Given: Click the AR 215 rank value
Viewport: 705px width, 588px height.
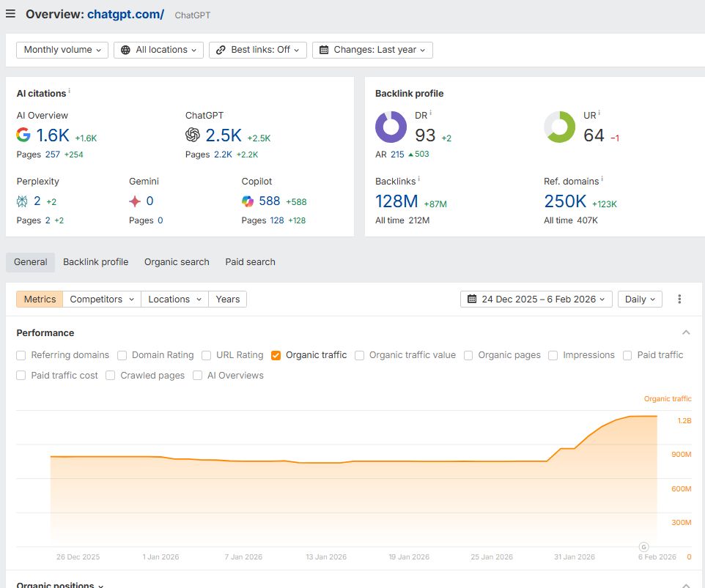Looking at the screenshot, I should (x=397, y=155).
